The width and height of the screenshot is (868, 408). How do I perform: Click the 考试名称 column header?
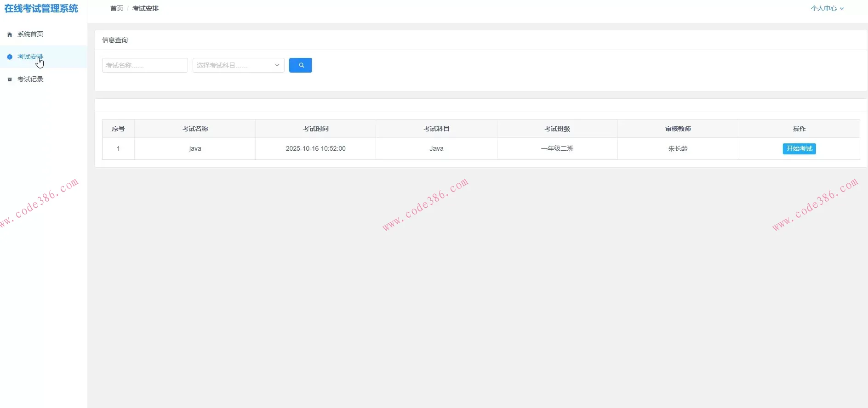195,129
